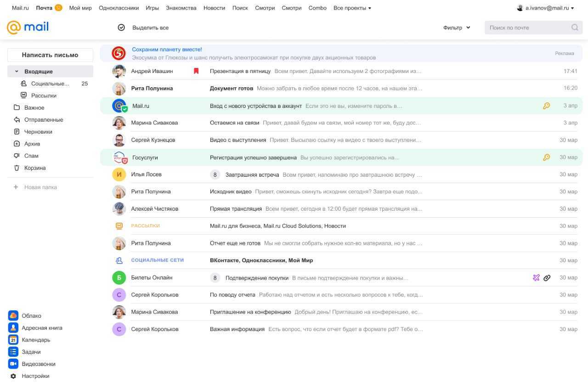Open the Tasks icon
588x387 pixels.
(13, 352)
